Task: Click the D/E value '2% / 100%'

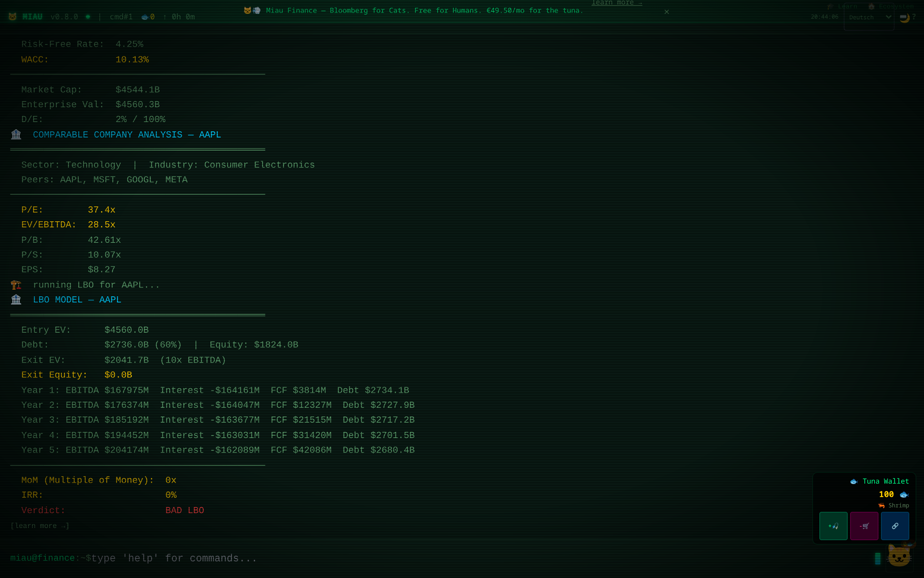Action: (141, 119)
